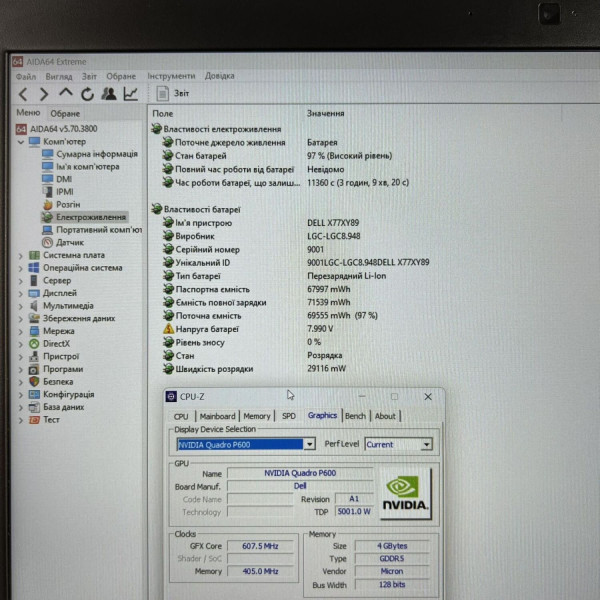Image resolution: width=600 pixels, height=600 pixels.
Task: Click the Напруга батареї warning icon
Action: click(168, 329)
